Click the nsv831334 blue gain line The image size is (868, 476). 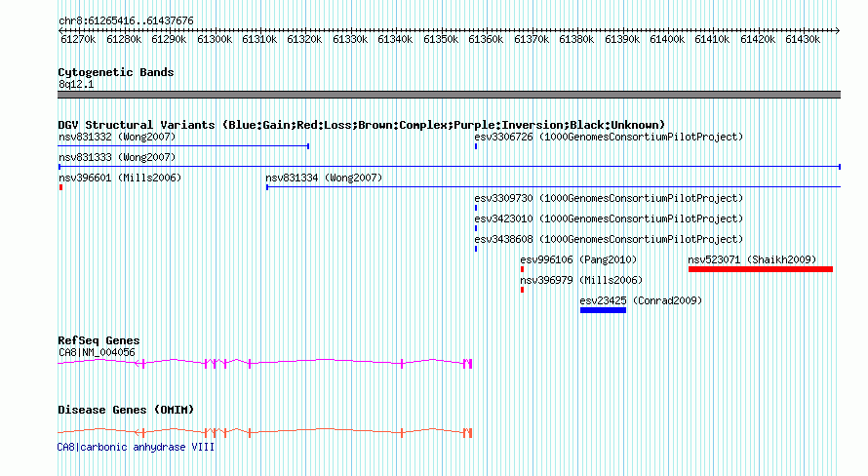[x=554, y=187]
